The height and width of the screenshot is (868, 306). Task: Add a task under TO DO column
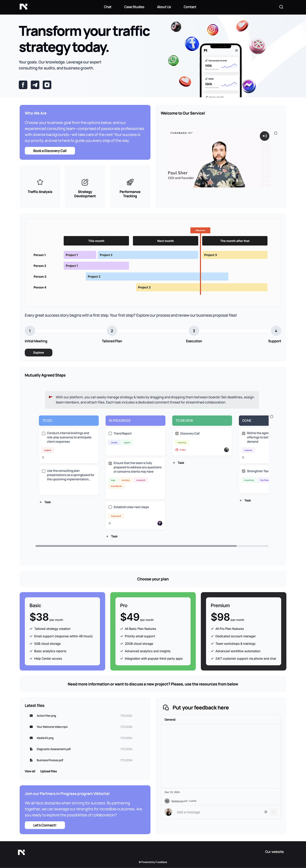(45, 502)
